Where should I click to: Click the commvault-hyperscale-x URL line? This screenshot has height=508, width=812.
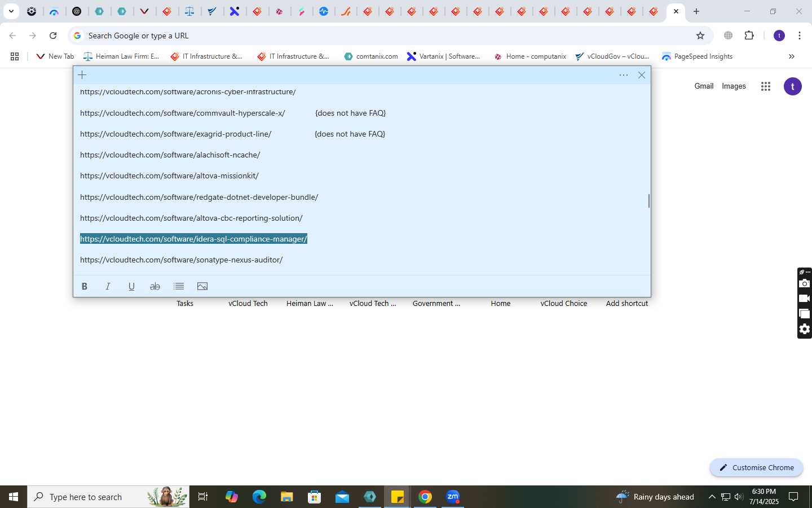pos(183,113)
